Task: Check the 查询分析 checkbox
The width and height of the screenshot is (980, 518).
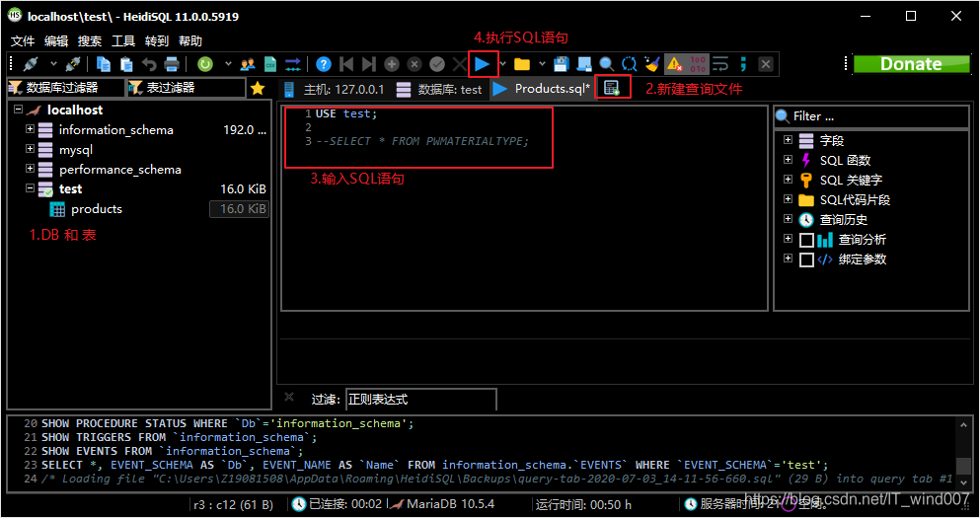Action: (806, 240)
